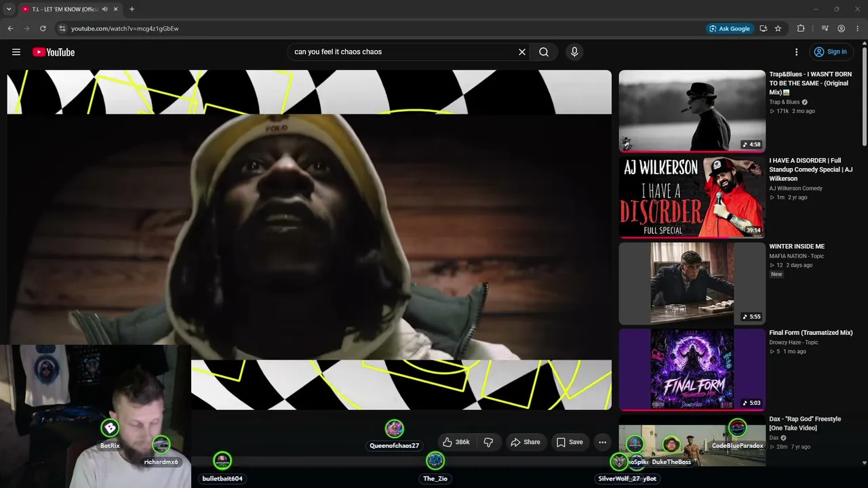Go to YouTube home via the logo
This screenshot has height=488, width=868.
pos(54,52)
